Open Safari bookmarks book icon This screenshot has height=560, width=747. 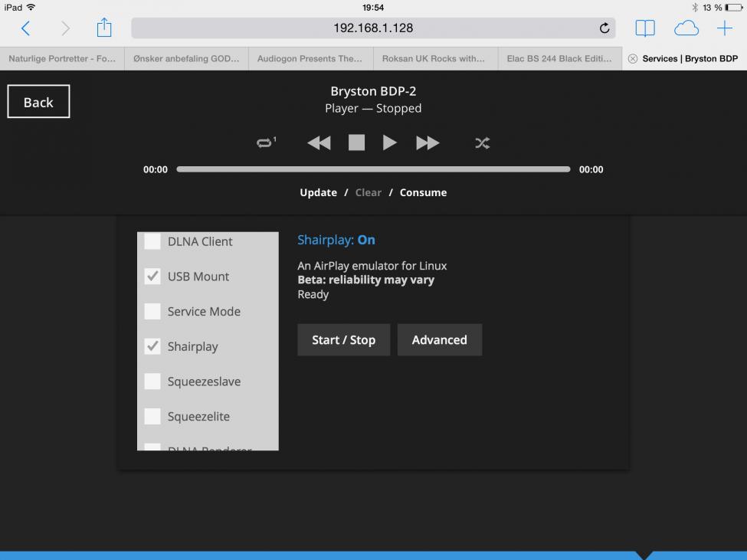coord(645,28)
